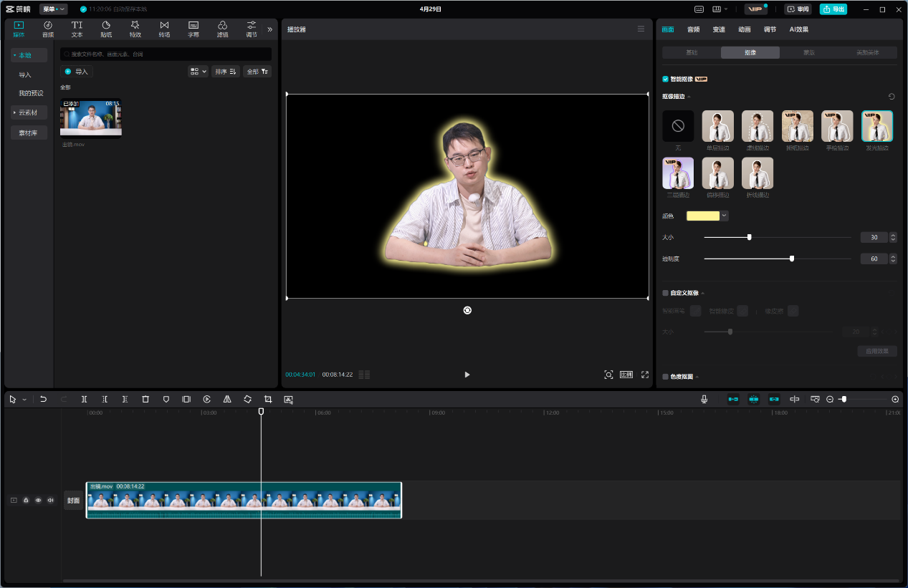This screenshot has width=908, height=588.
Task: Enable the 自定义抠像 checkbox
Action: pyautogui.click(x=666, y=293)
